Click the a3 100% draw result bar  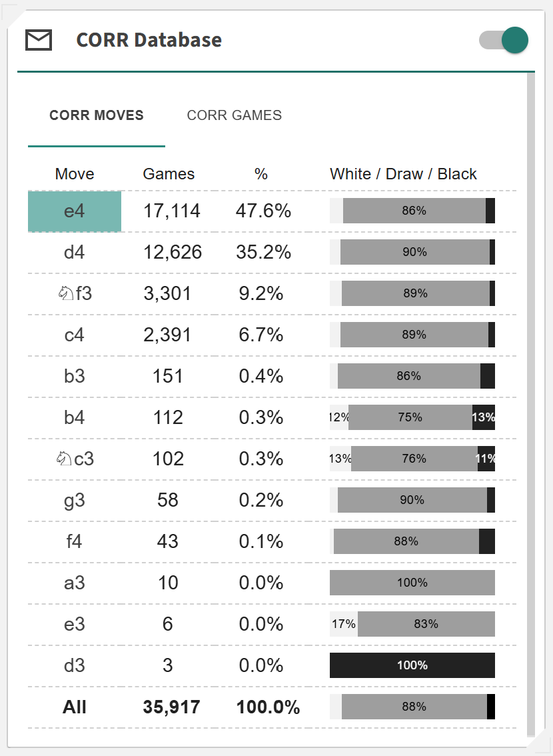(412, 583)
